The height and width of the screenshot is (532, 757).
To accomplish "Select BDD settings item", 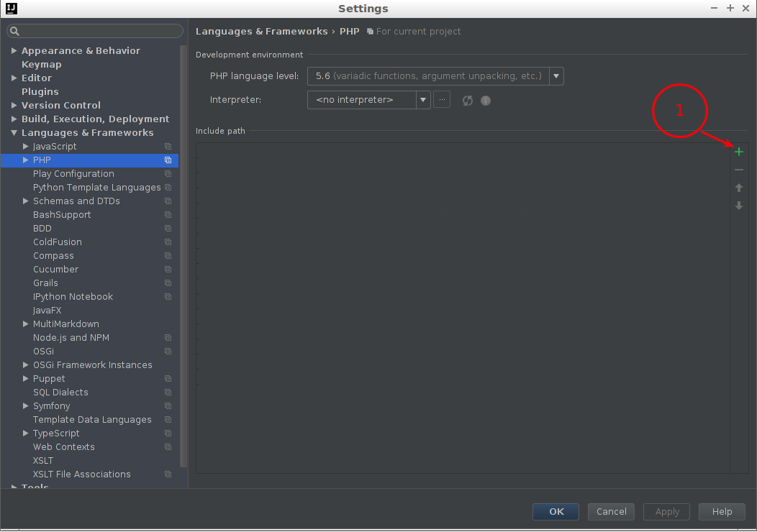I will 42,228.
